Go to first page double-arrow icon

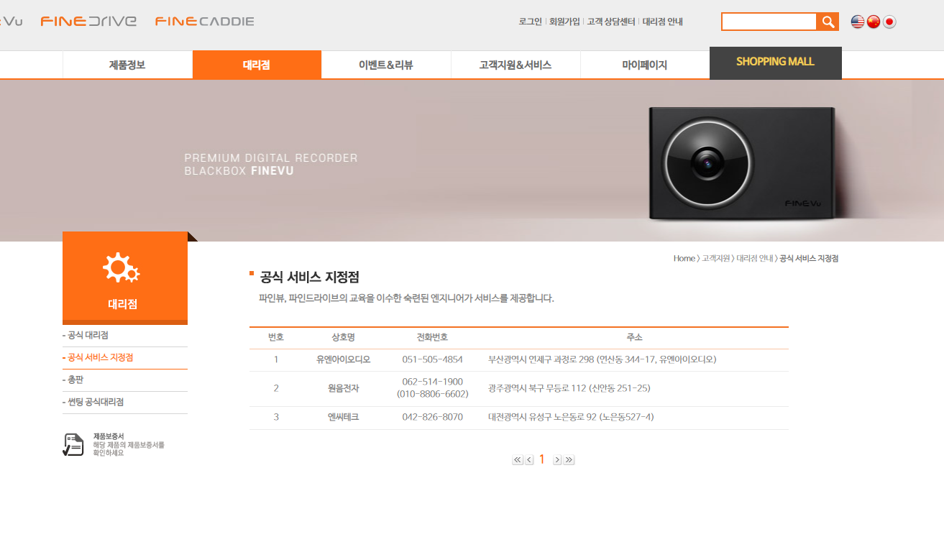click(x=518, y=460)
